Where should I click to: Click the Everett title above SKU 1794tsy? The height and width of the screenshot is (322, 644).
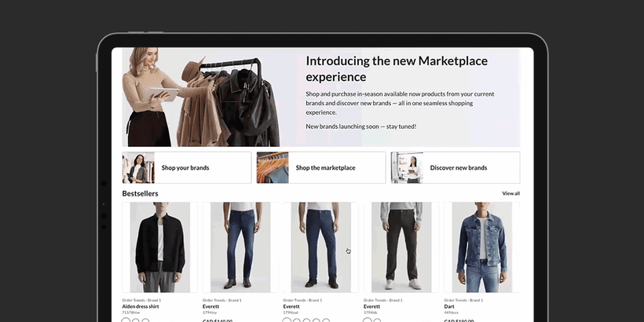210,306
